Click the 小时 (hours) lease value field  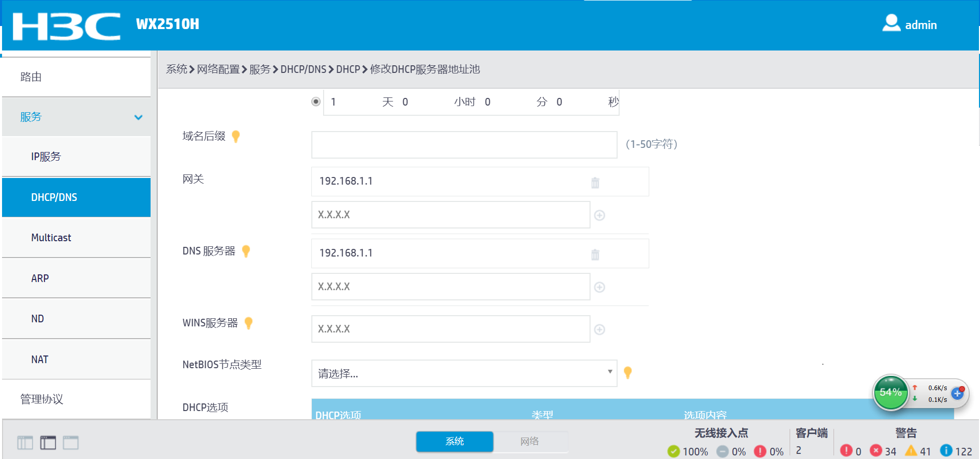[x=426, y=102]
